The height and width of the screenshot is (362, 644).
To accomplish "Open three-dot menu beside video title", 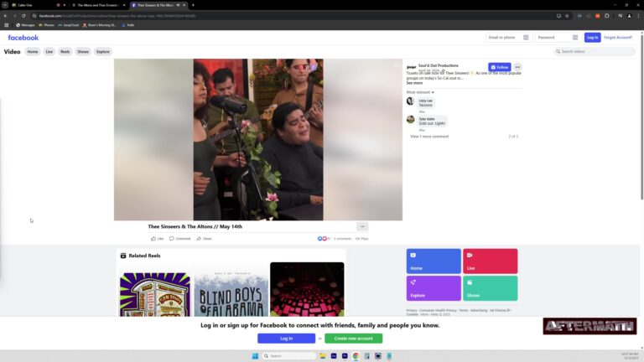I will click(x=362, y=226).
